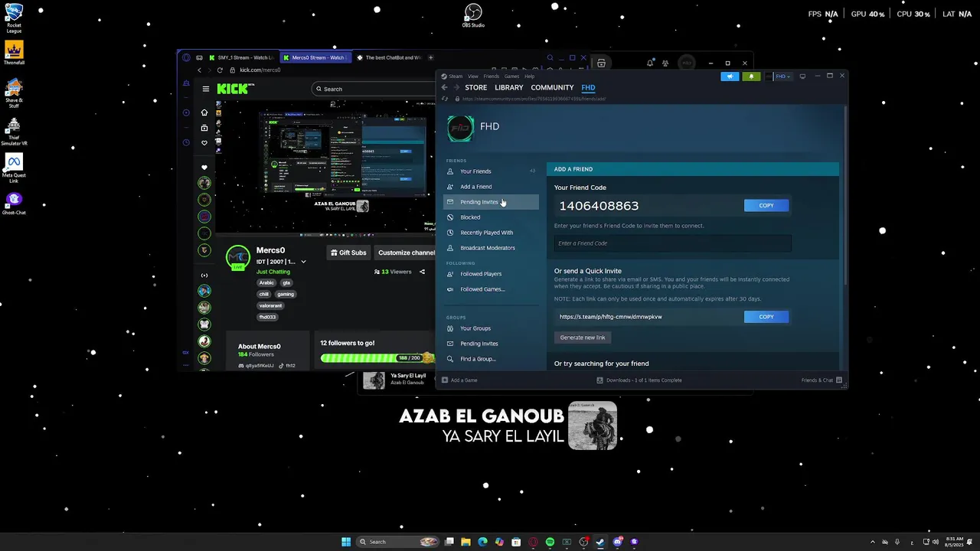Click Kick sidebar browse icon
The image size is (980, 551).
tap(204, 128)
